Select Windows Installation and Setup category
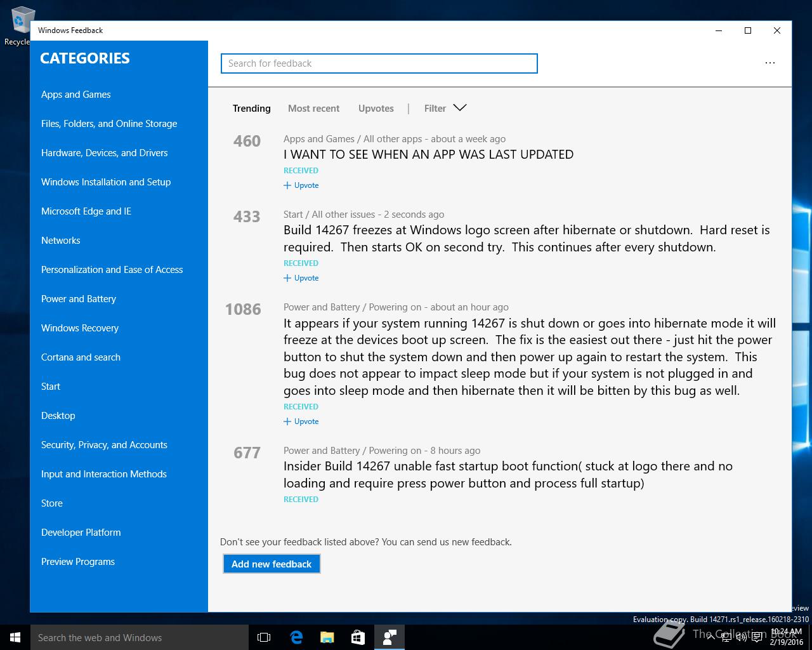This screenshot has width=812, height=650. pyautogui.click(x=106, y=182)
